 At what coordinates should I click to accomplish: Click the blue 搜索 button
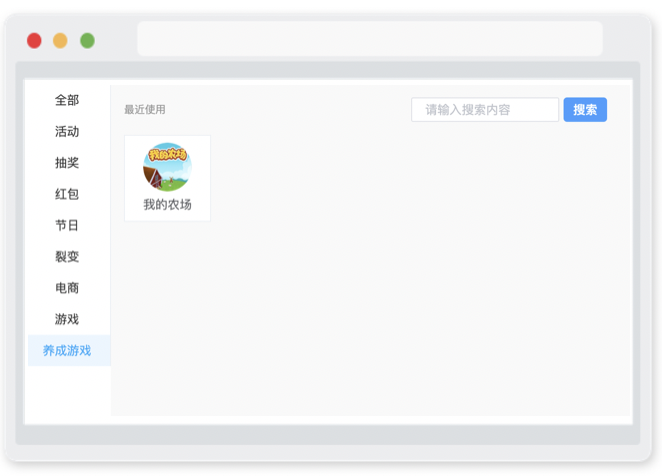pyautogui.click(x=585, y=110)
